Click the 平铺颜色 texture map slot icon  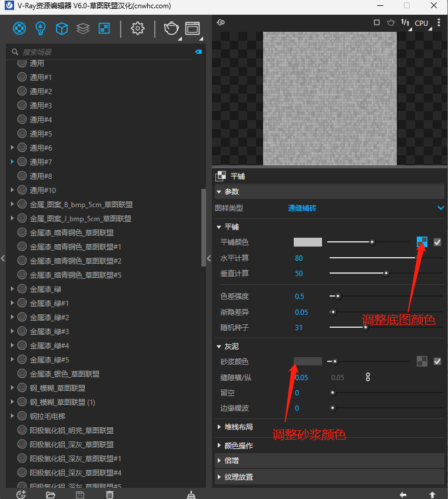(x=422, y=242)
